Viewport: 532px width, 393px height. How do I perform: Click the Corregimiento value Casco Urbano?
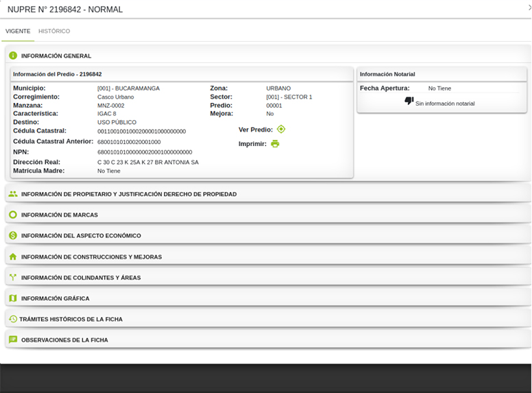(115, 97)
